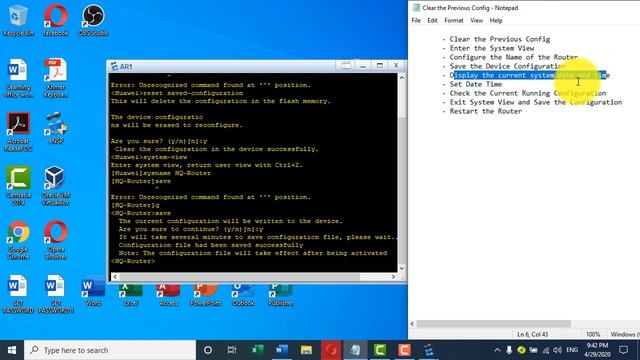
Task: Open the Word desktop shortcut
Action: click(x=93, y=293)
